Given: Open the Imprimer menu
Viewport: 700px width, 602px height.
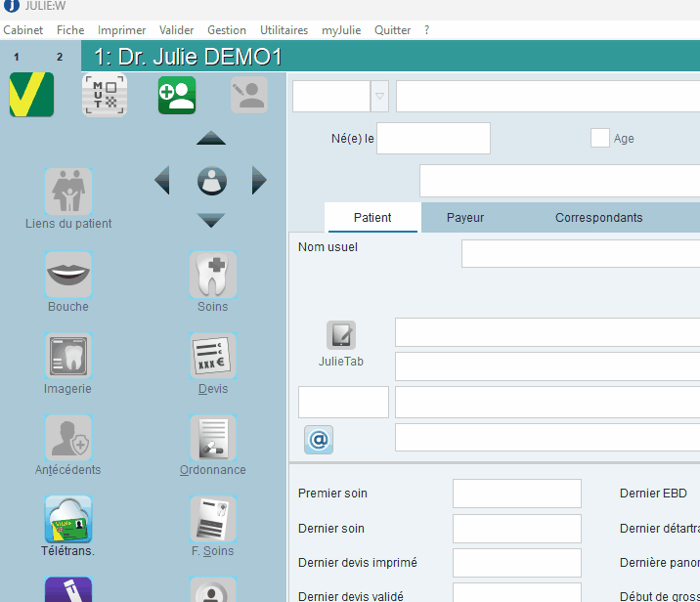Looking at the screenshot, I should pos(121,30).
